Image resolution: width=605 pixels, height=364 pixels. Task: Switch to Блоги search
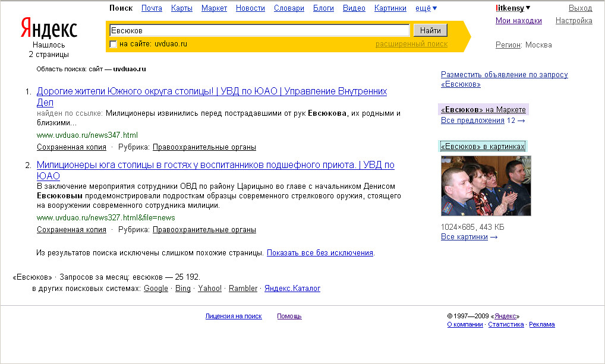(323, 8)
